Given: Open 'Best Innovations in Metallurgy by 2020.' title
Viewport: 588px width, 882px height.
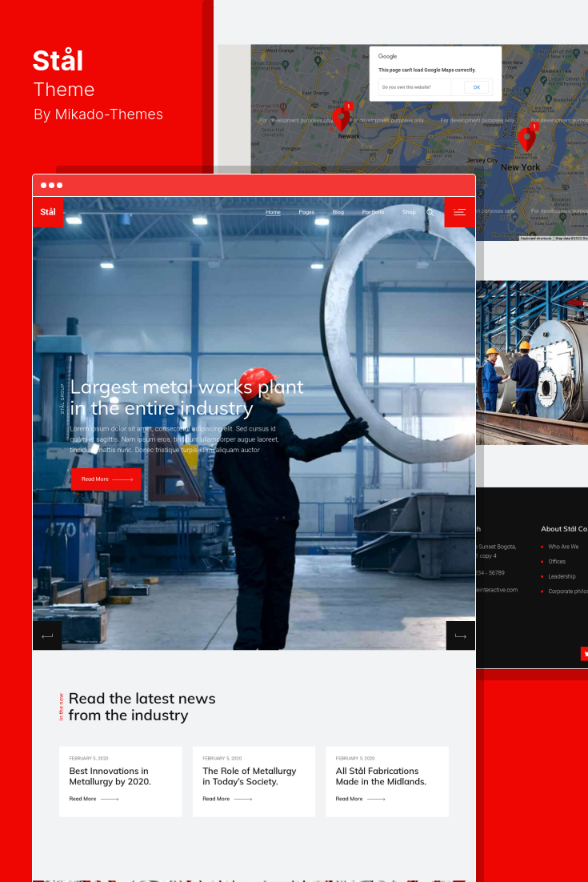Looking at the screenshot, I should (x=110, y=776).
